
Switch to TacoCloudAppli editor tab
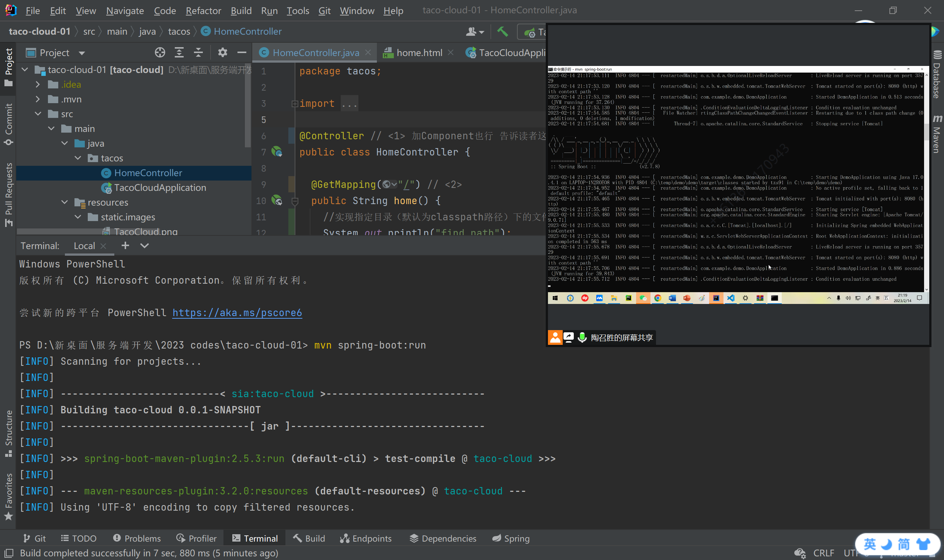(506, 52)
